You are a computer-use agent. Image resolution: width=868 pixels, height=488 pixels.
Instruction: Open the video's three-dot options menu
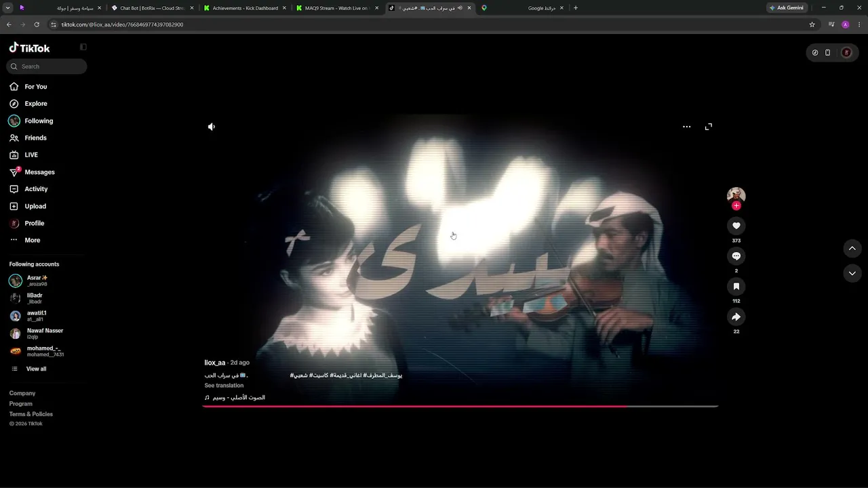(687, 127)
